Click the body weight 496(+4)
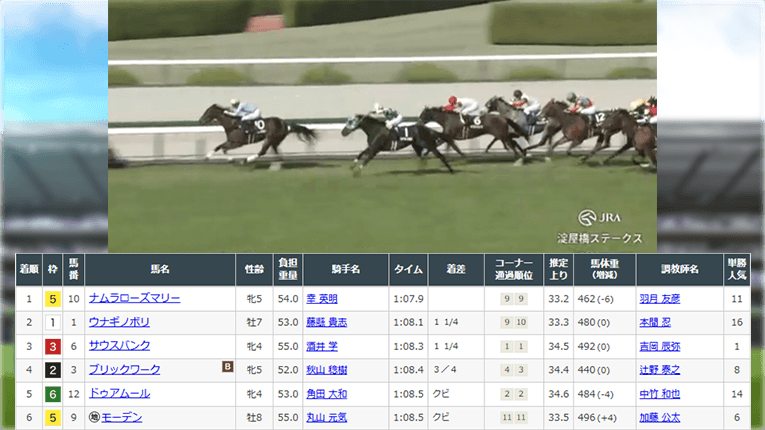765x430 pixels. [x=597, y=418]
